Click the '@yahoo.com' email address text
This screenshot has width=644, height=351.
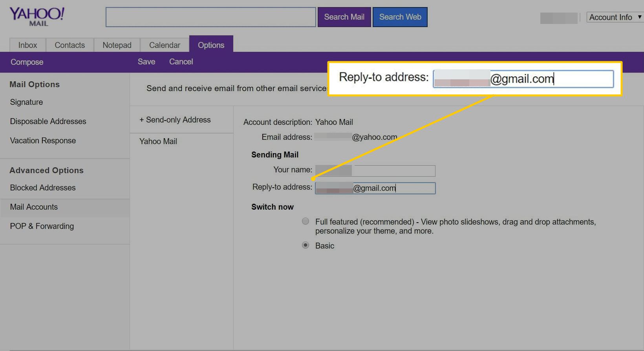[x=375, y=137]
